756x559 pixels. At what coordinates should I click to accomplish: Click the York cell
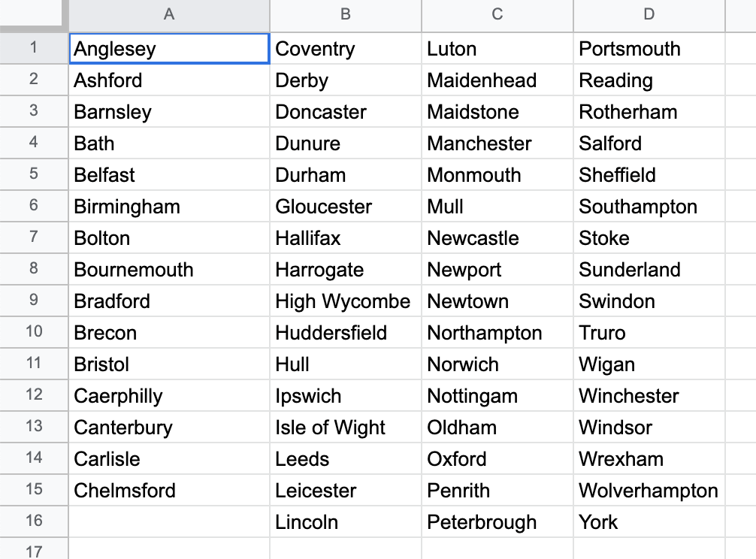(x=649, y=521)
